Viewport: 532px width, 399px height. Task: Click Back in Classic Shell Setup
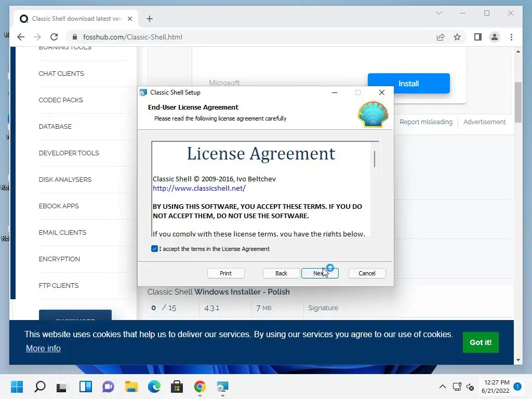[x=281, y=273]
